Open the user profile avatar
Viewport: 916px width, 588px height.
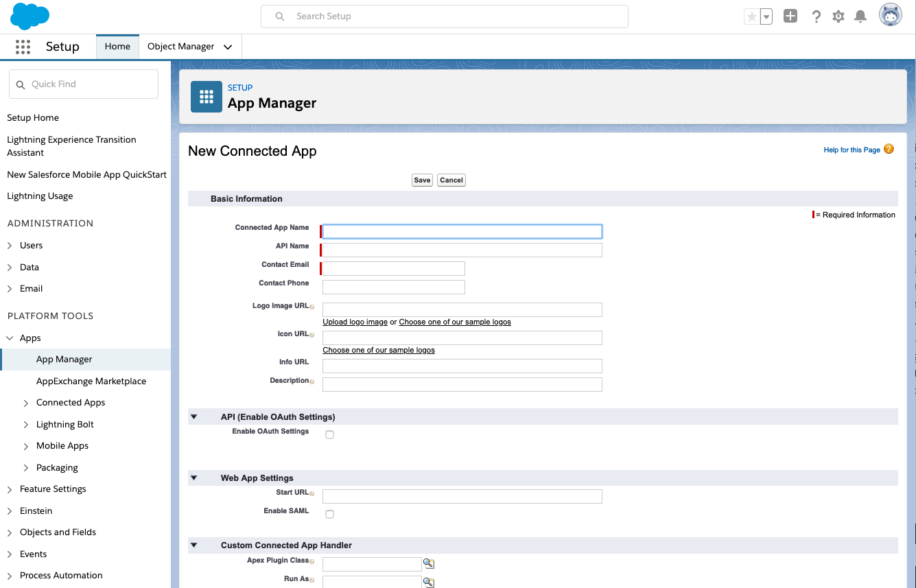tap(891, 16)
